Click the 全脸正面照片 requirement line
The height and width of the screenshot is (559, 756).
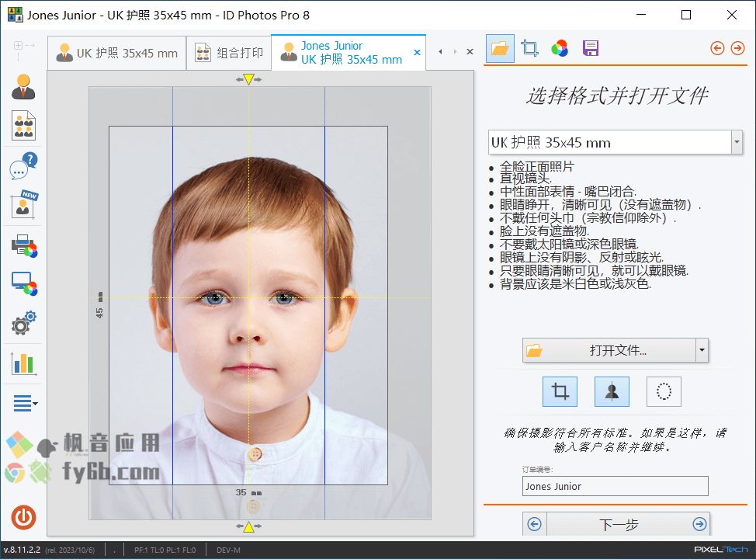click(537, 166)
